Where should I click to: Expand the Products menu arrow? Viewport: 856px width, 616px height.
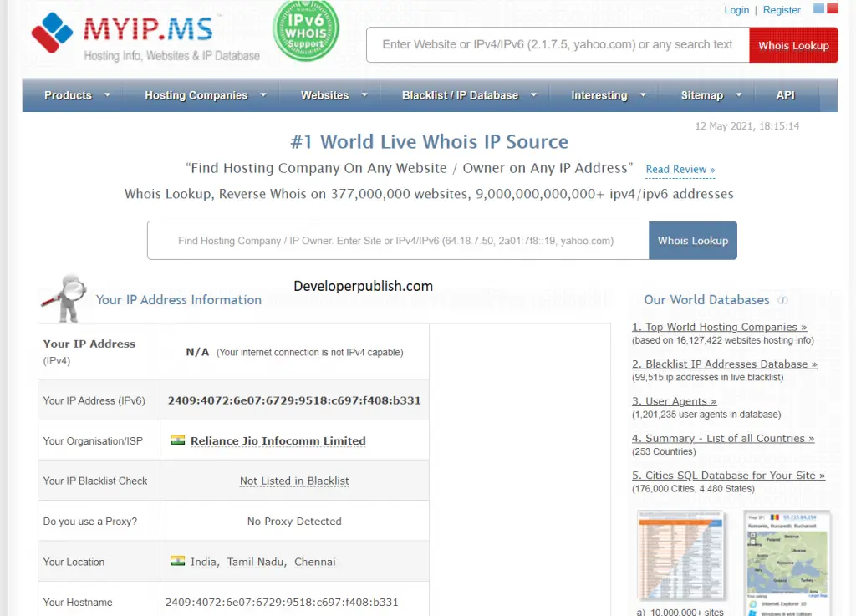pos(108,95)
